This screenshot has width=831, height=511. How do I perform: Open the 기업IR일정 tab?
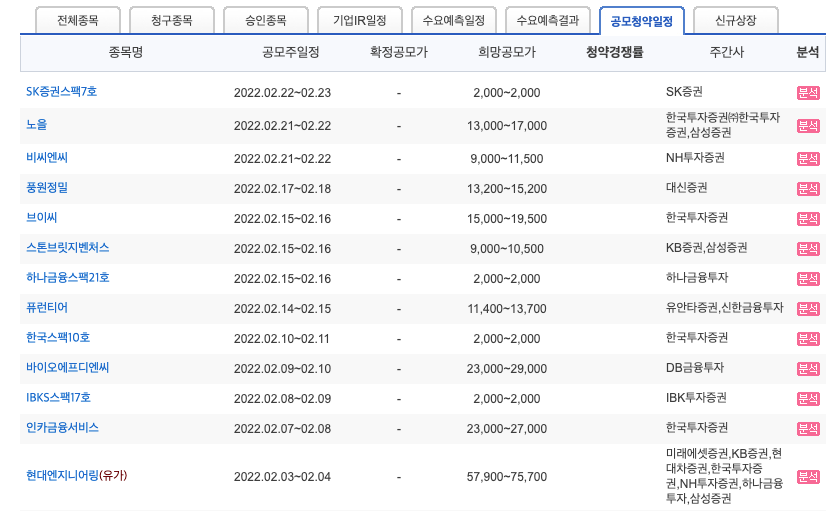[360, 21]
